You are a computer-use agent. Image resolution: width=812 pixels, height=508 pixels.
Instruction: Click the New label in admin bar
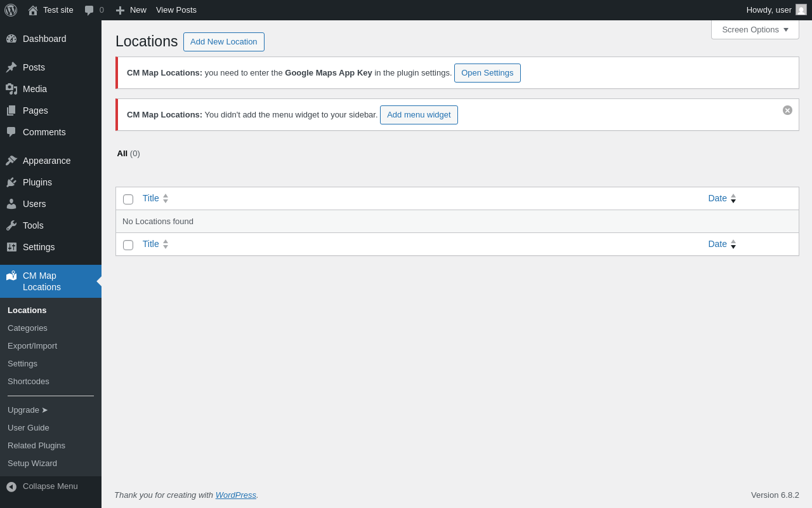click(x=138, y=10)
